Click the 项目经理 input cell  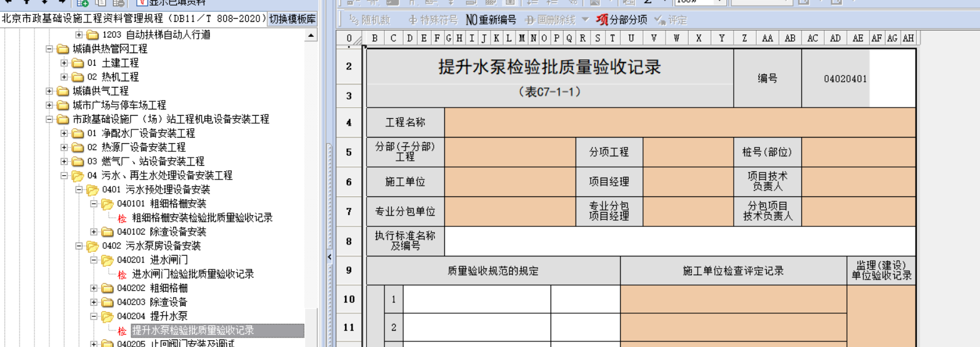[688, 182]
